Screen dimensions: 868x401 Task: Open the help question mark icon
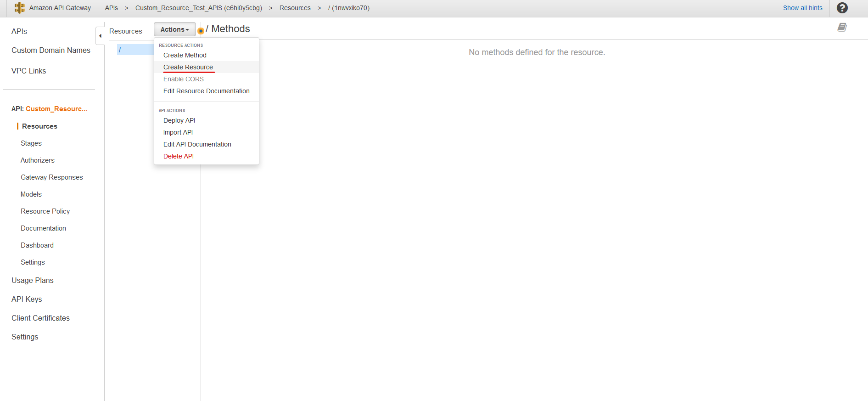(842, 8)
